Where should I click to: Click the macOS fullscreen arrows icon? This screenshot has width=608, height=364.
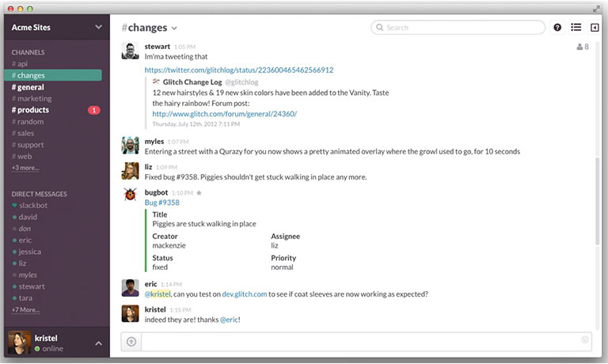point(596,9)
